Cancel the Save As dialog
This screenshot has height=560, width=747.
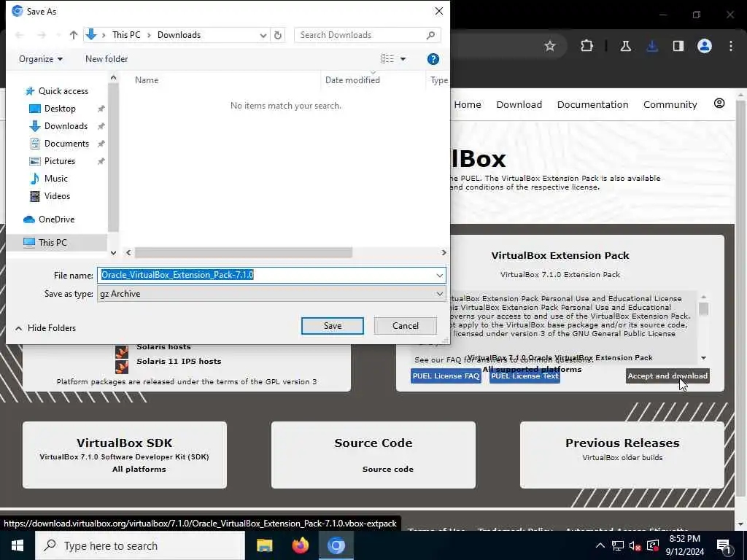coord(406,326)
